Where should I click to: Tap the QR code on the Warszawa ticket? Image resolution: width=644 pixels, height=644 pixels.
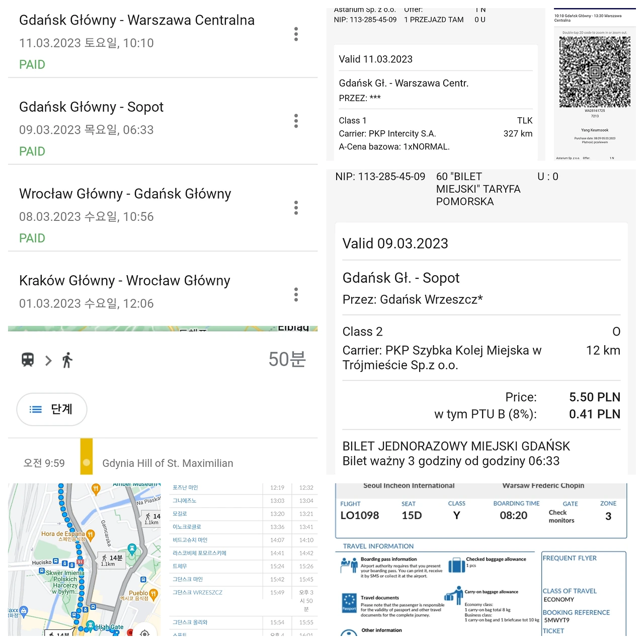595,72
